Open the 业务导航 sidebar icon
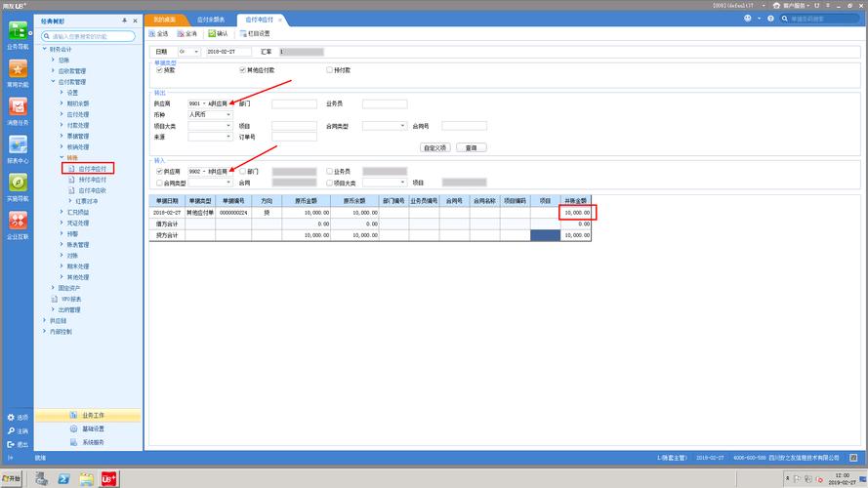868x488 pixels. click(x=18, y=31)
